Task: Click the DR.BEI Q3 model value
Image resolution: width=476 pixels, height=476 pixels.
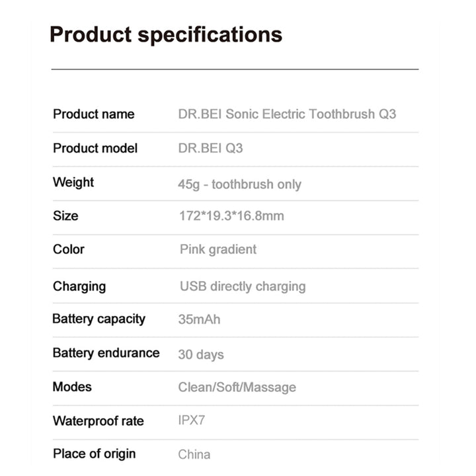Action: coord(211,148)
